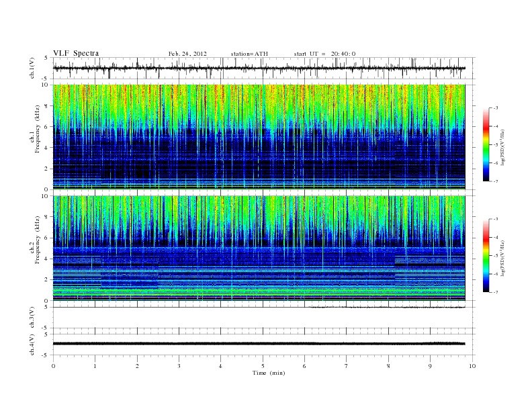Click the "VLF Spectra" plot title
The height and width of the screenshot is (411, 532).
tap(76, 53)
